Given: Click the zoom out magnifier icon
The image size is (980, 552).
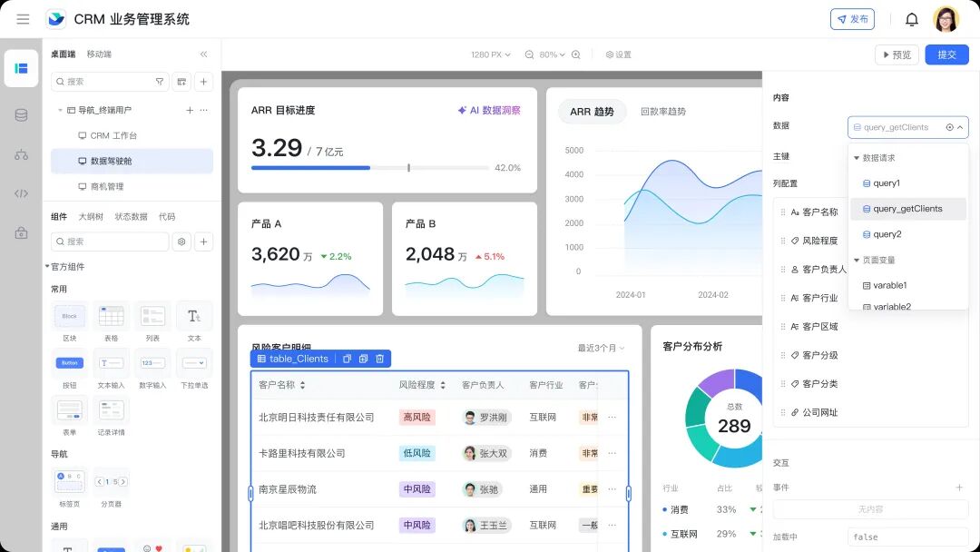Looking at the screenshot, I should (529, 55).
